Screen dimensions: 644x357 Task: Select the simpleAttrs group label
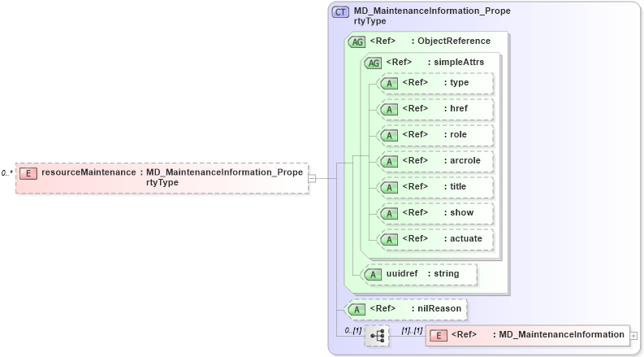pos(459,62)
